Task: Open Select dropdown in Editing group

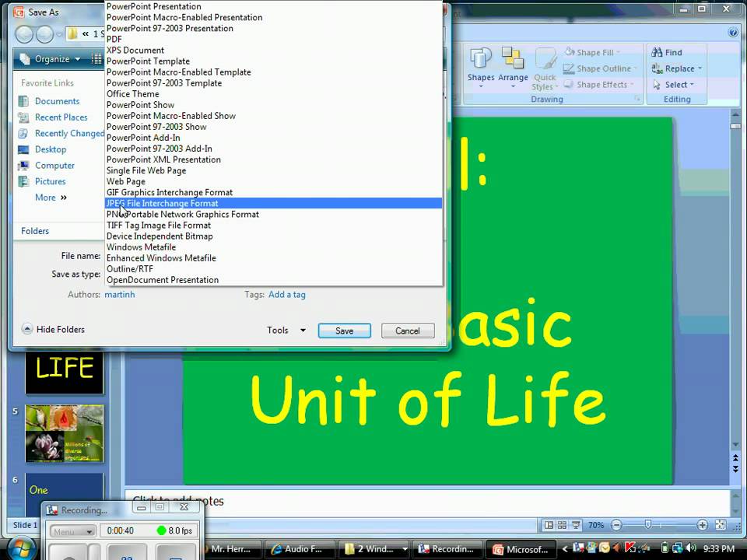Action: click(673, 84)
